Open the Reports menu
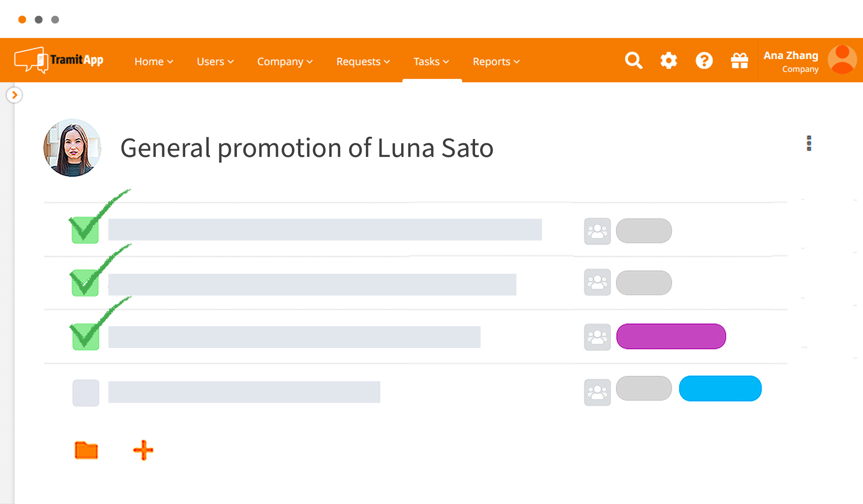The height and width of the screenshot is (504, 863). point(496,61)
